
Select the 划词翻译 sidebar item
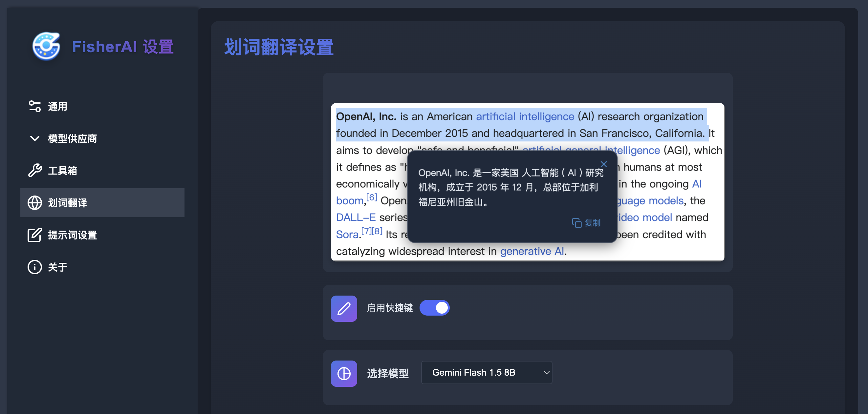[102, 203]
